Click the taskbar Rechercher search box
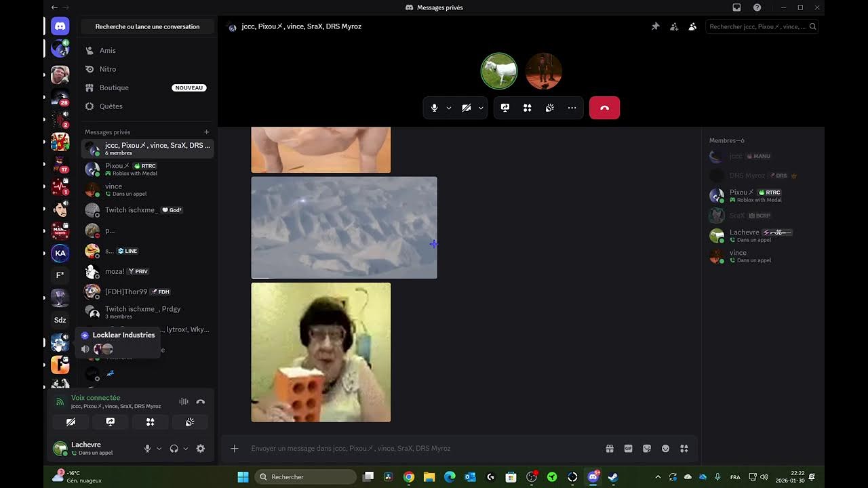 pyautogui.click(x=305, y=476)
